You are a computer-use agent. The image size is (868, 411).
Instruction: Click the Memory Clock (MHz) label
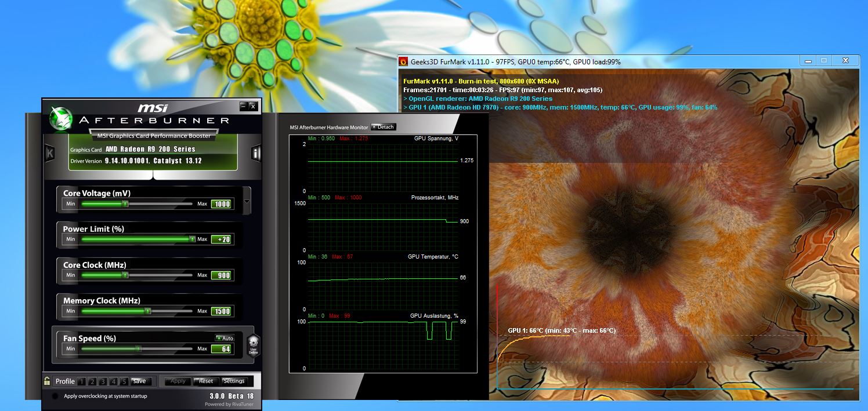[102, 300]
